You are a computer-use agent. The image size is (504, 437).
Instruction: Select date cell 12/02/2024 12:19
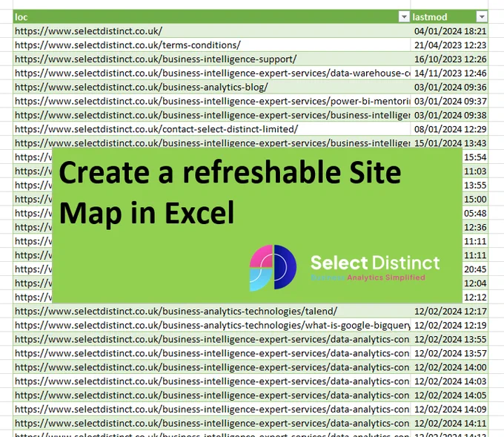449,325
